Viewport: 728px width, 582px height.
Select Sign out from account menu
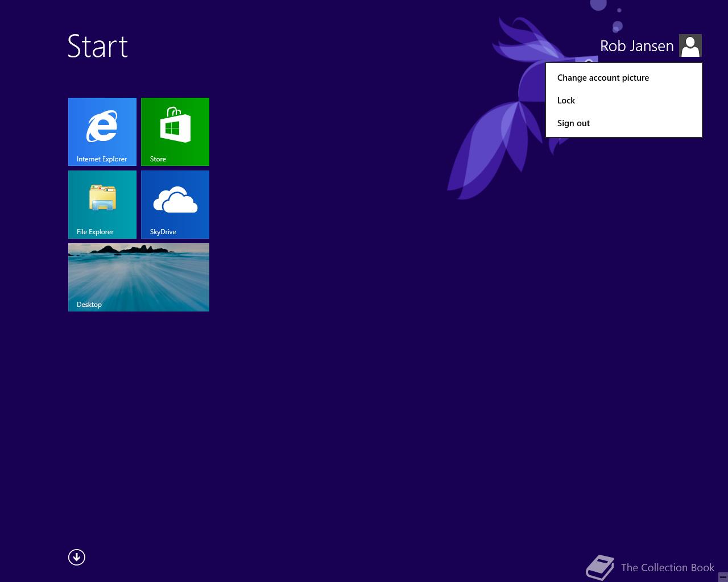(x=624, y=123)
